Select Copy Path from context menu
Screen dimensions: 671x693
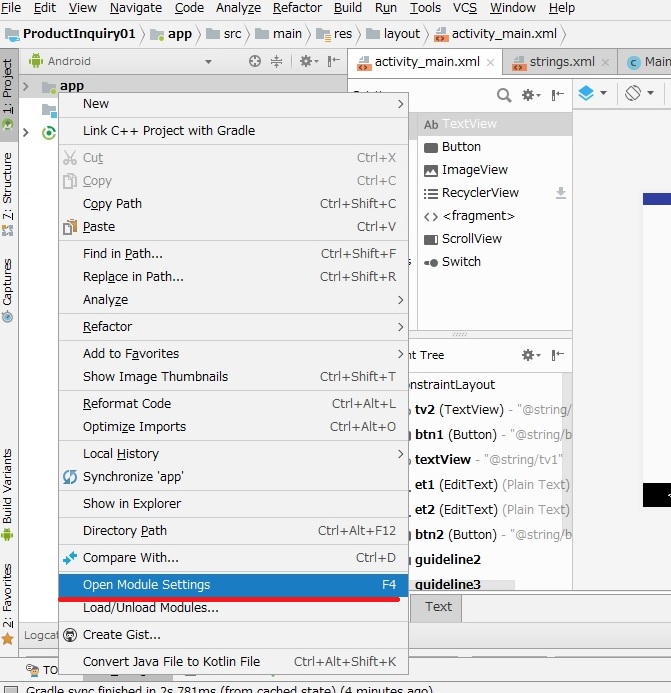tap(233, 204)
